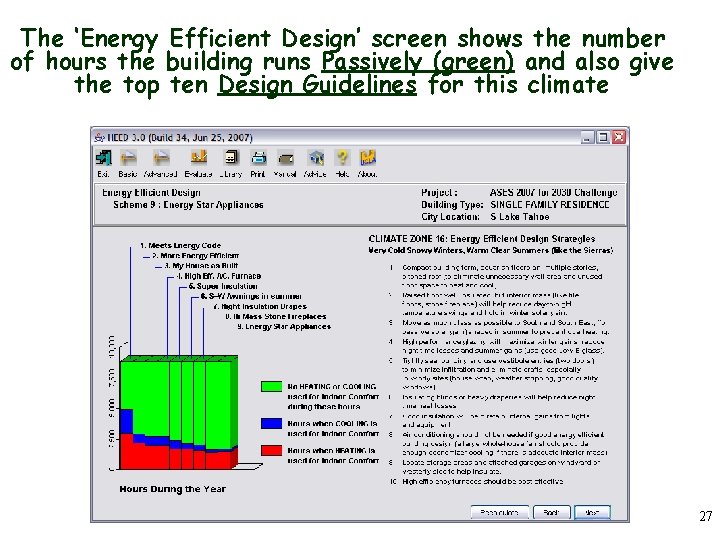
Task: Click the Exit toolbar icon
Action: click(103, 158)
